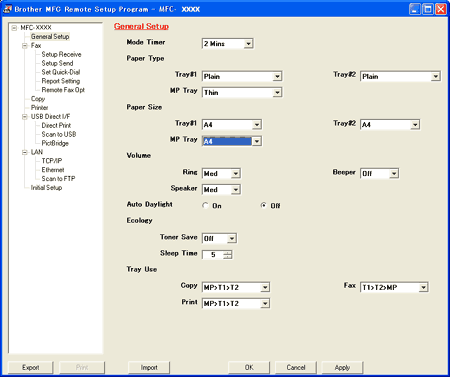Select Auto Daylight On radio button
Image resolution: width=450 pixels, height=377 pixels.
(205, 206)
